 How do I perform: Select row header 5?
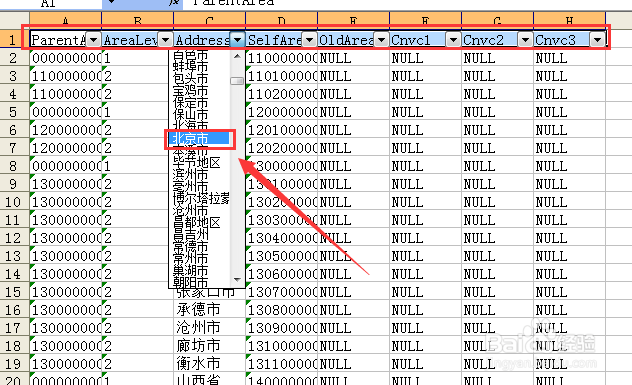click(15, 112)
